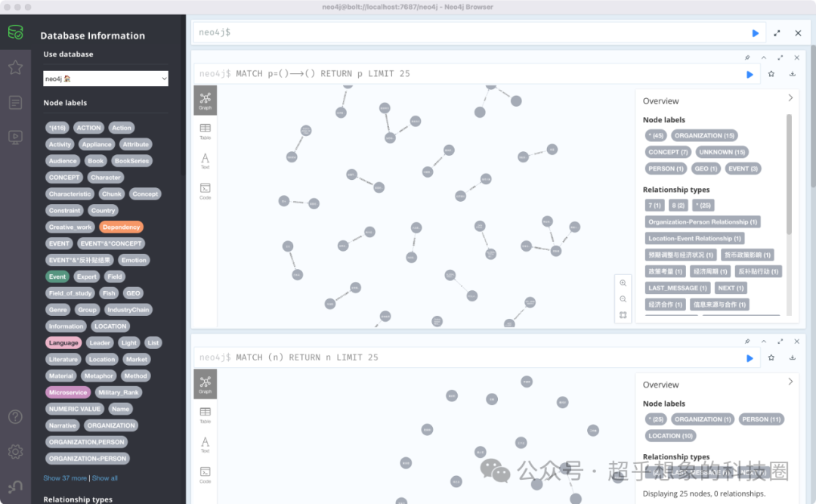The height and width of the screenshot is (504, 816).
Task: Click UNKNOWN (15) label in first Overview
Action: 722,152
